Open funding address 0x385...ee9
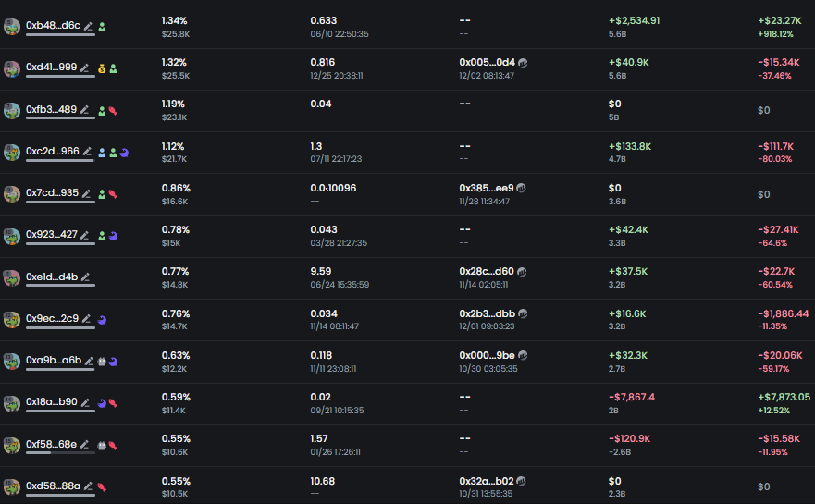815x504 pixels. (486, 188)
